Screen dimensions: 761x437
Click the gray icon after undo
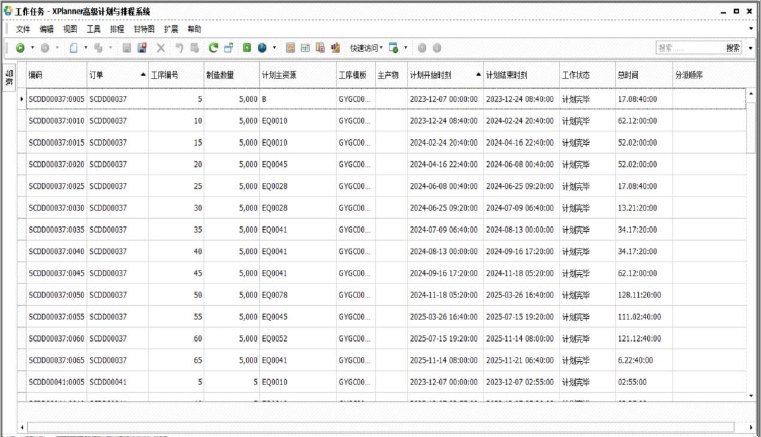coord(195,48)
